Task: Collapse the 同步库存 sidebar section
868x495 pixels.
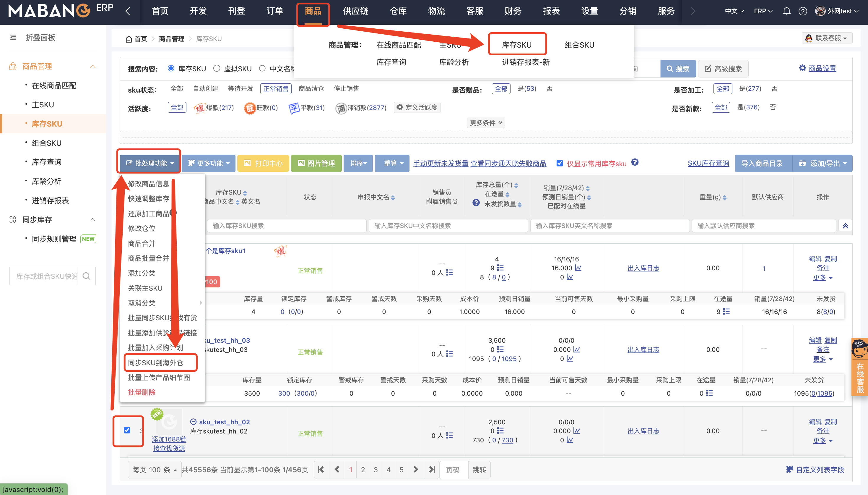Action: 93,220
